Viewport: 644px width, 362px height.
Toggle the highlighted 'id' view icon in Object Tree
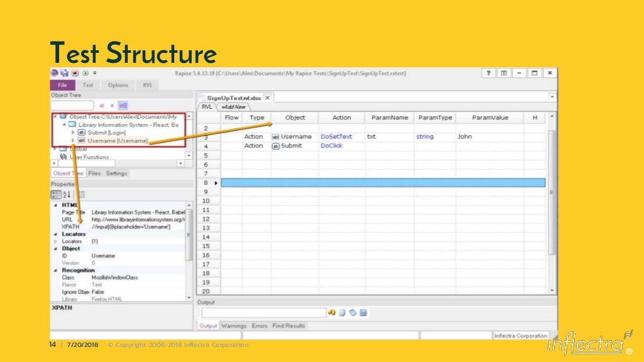123,106
